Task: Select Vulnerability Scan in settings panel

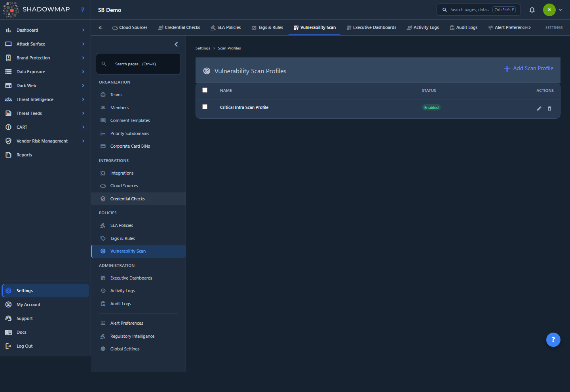Action: coord(138,251)
